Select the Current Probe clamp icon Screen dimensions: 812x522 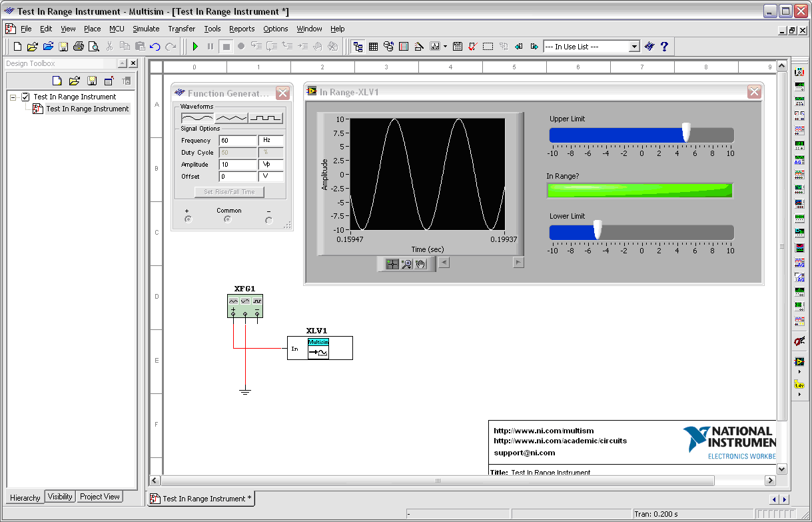click(x=799, y=341)
